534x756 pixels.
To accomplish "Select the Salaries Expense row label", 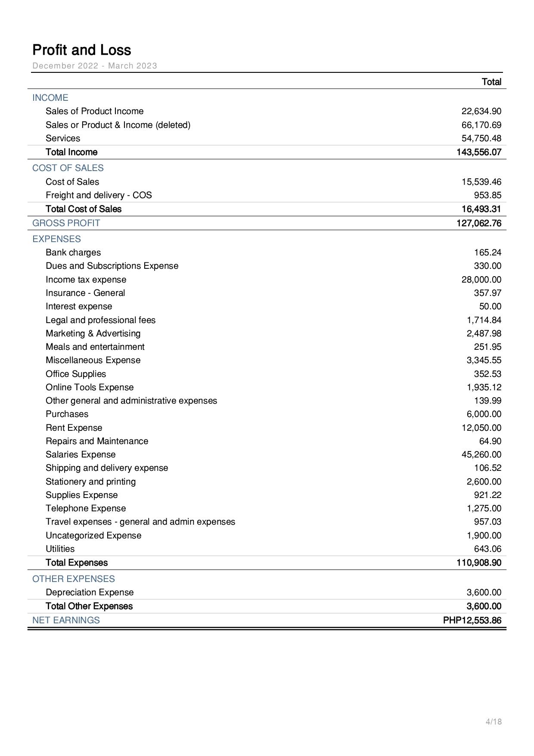I will [81, 454].
